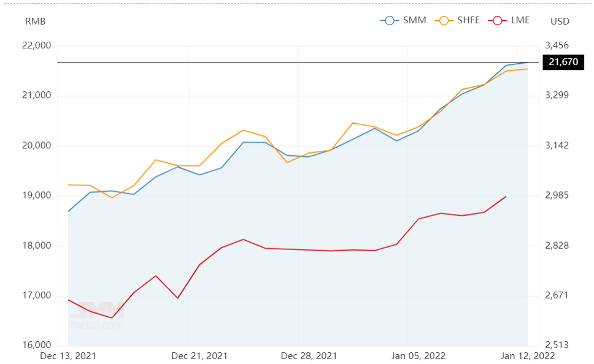Toggle the SHFE series legend marker

(444, 20)
